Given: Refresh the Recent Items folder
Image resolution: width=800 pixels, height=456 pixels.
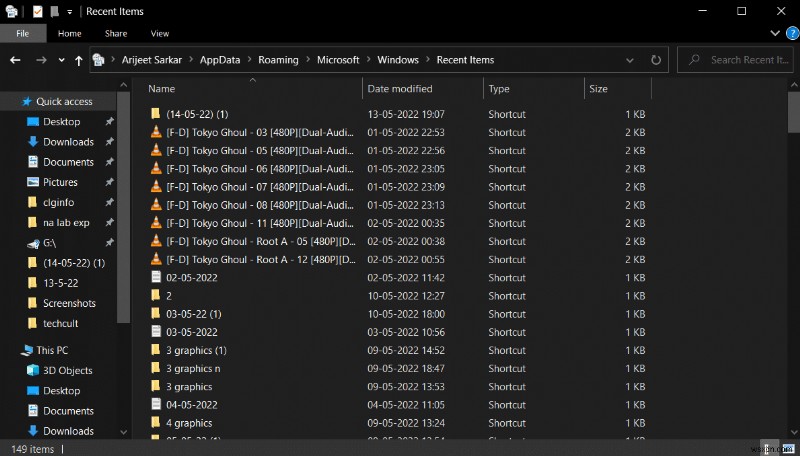Looking at the screenshot, I should (655, 60).
